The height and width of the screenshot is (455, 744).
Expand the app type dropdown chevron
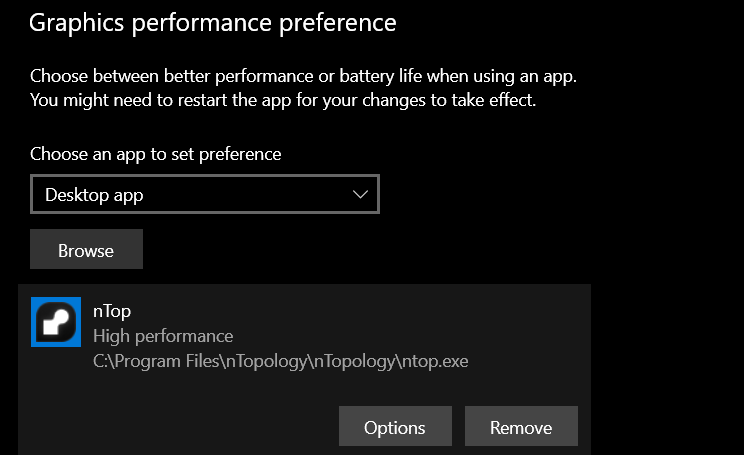click(x=361, y=195)
